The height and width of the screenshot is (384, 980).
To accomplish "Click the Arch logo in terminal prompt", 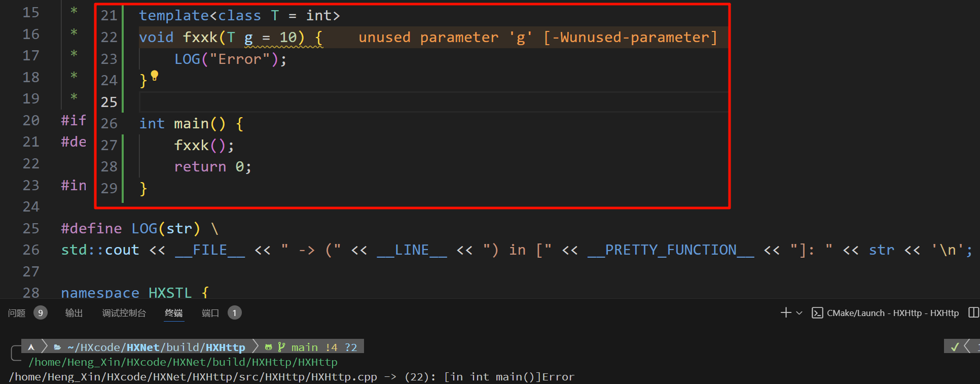I will 31,347.
